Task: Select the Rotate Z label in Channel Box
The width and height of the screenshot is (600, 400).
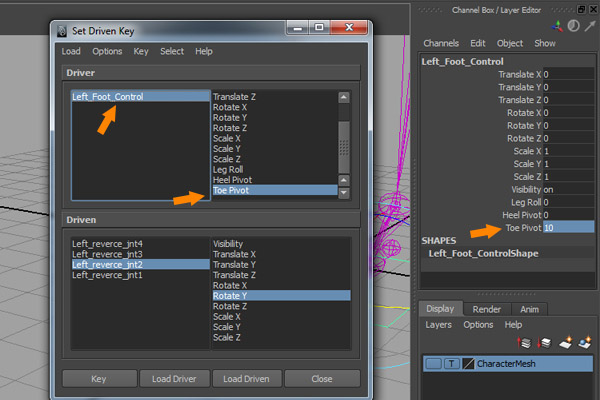Action: pyautogui.click(x=524, y=138)
